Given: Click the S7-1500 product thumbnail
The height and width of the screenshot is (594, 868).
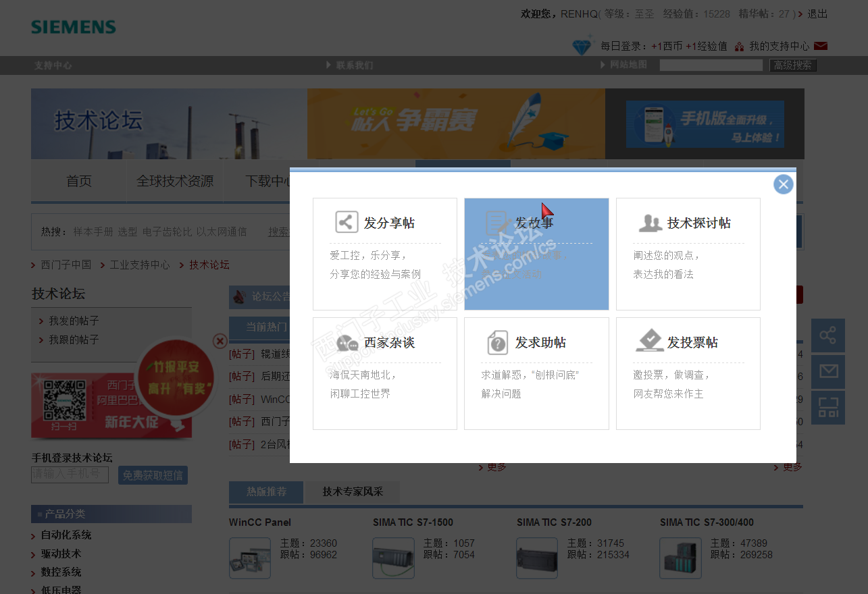Looking at the screenshot, I should 394,558.
